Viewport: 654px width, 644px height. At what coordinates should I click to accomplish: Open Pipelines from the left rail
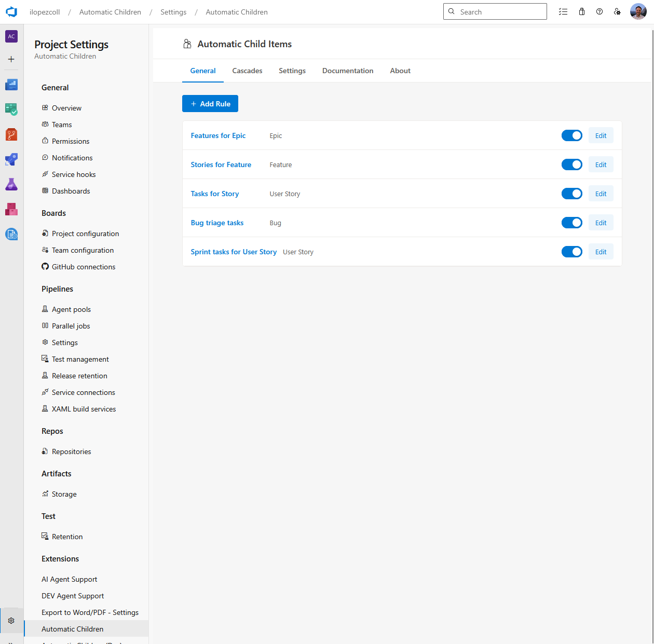11,159
